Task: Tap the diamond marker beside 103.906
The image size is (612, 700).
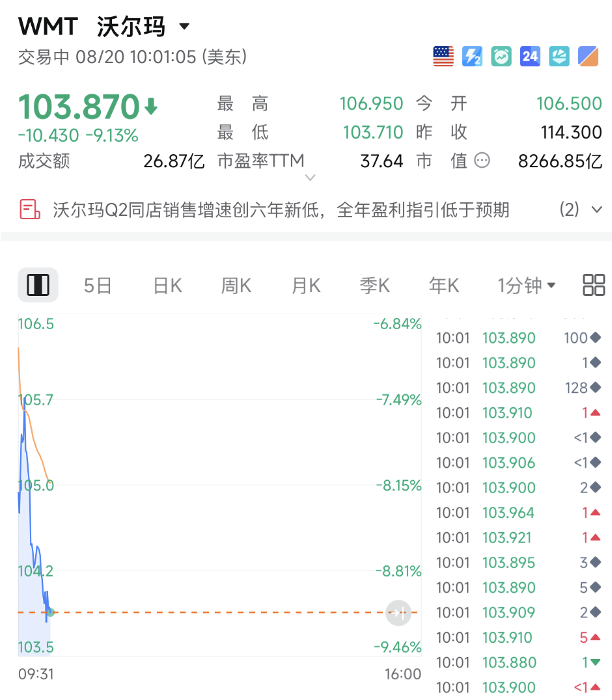Action: tap(596, 463)
